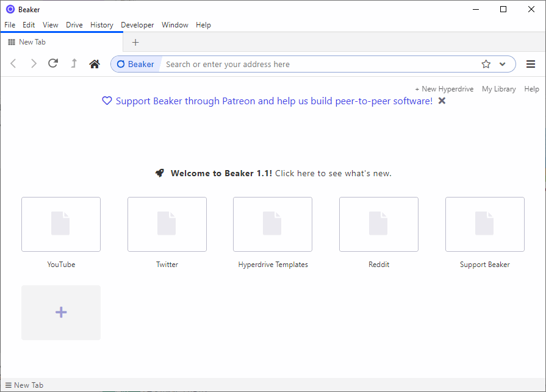
Task: Add a new pinned bookmark tile
Action: click(61, 313)
